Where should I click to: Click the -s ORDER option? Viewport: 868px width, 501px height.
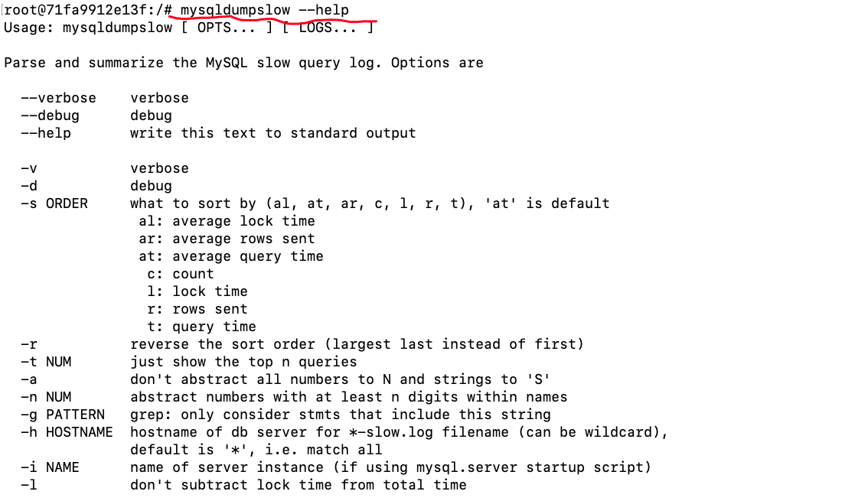coord(54,203)
